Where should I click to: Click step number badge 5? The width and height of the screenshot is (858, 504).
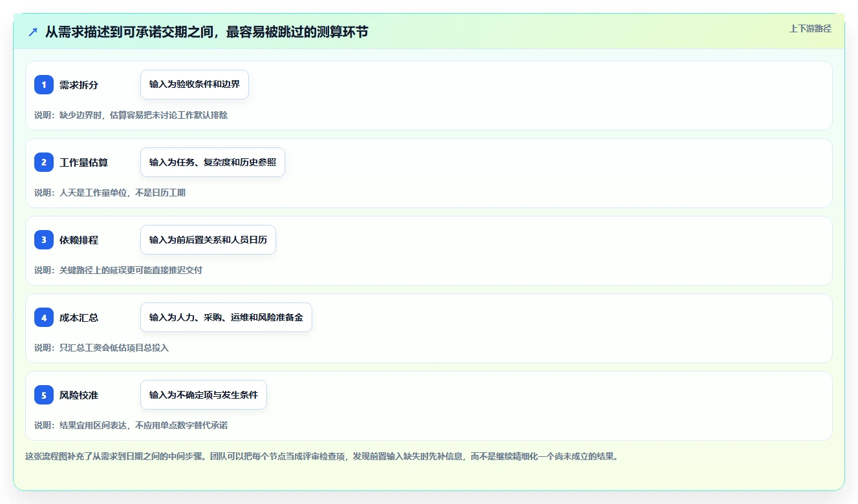[44, 395]
